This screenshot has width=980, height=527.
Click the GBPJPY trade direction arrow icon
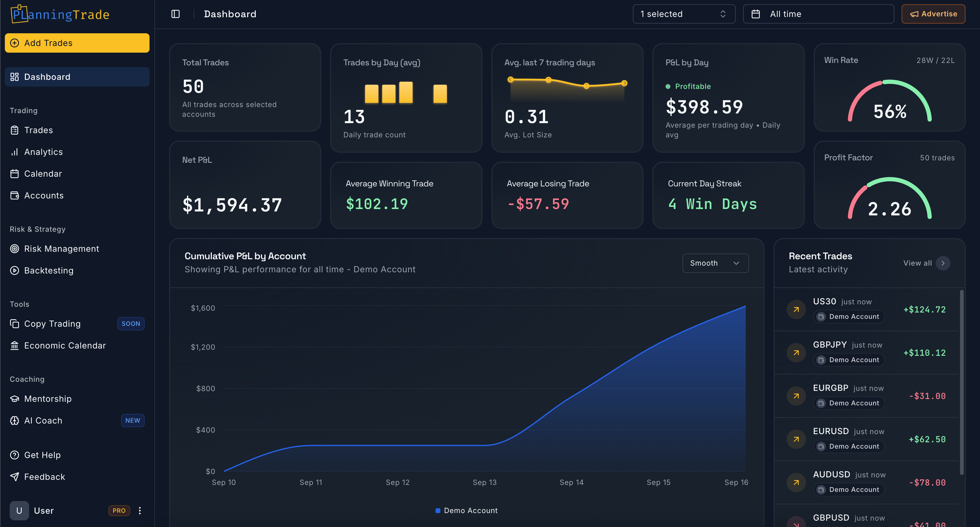pos(796,353)
